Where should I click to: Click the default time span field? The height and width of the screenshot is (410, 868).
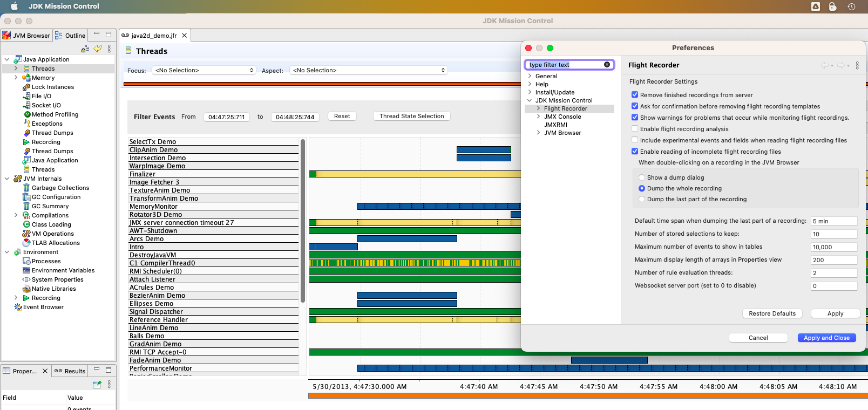[x=834, y=221]
